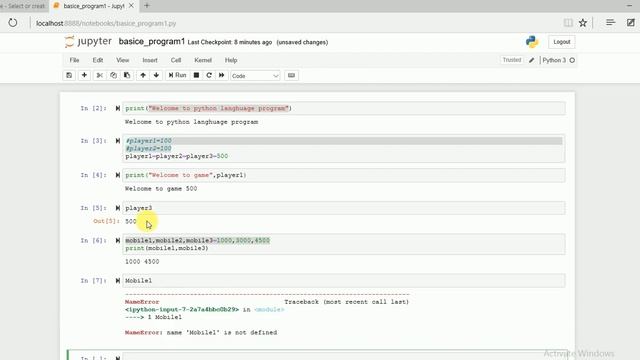The width and height of the screenshot is (640, 360).
Task: Copy selected cells icon
Action: (x=113, y=76)
